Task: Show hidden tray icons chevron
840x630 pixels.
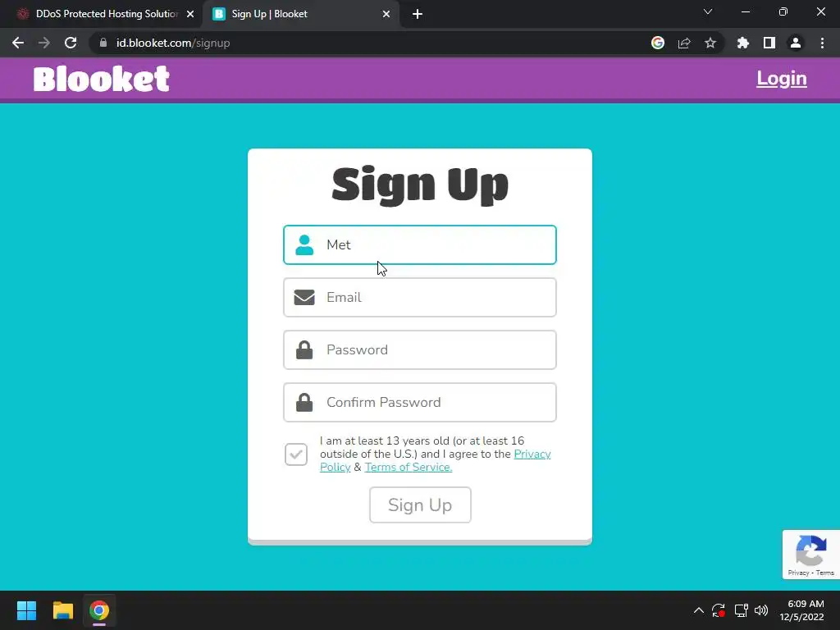Action: click(699, 610)
